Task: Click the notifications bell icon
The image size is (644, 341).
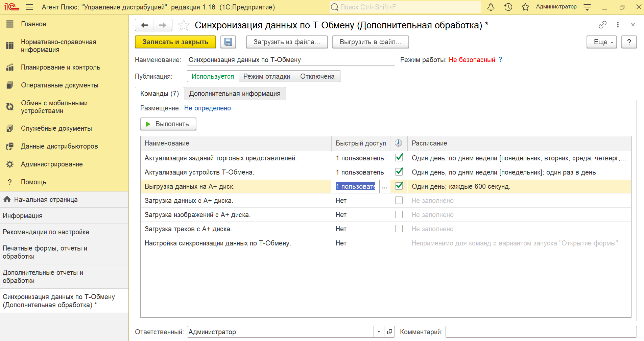Action: click(x=491, y=7)
